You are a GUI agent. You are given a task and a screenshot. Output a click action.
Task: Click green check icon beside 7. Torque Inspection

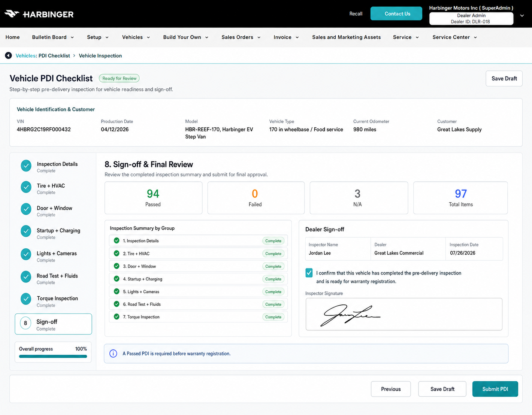(117, 316)
